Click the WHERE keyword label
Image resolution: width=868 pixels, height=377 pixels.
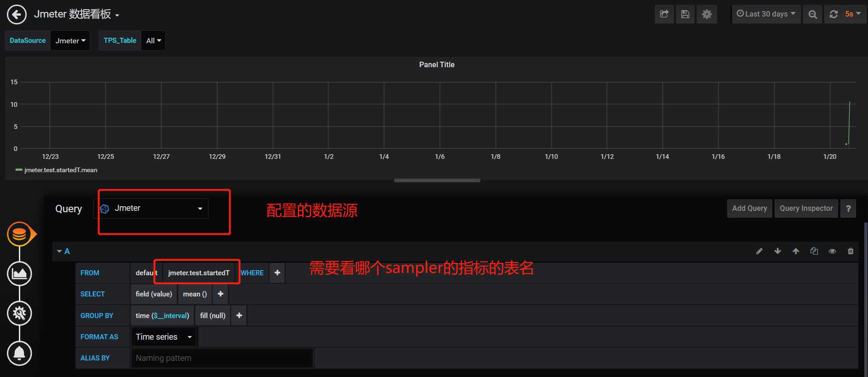252,273
